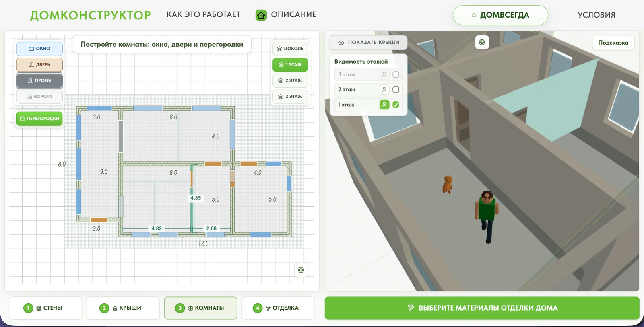Select the Ворота gate tool
The width and height of the screenshot is (644, 327).
coord(39,97)
